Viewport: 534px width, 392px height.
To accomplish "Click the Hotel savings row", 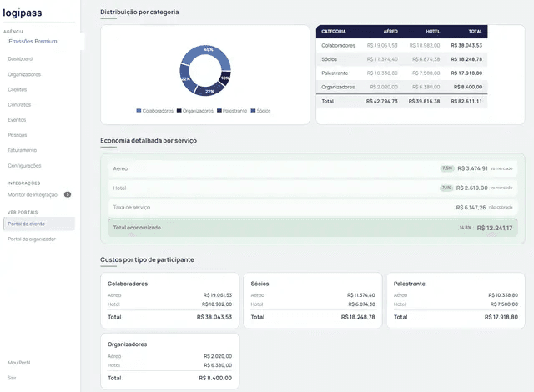I will [313, 188].
